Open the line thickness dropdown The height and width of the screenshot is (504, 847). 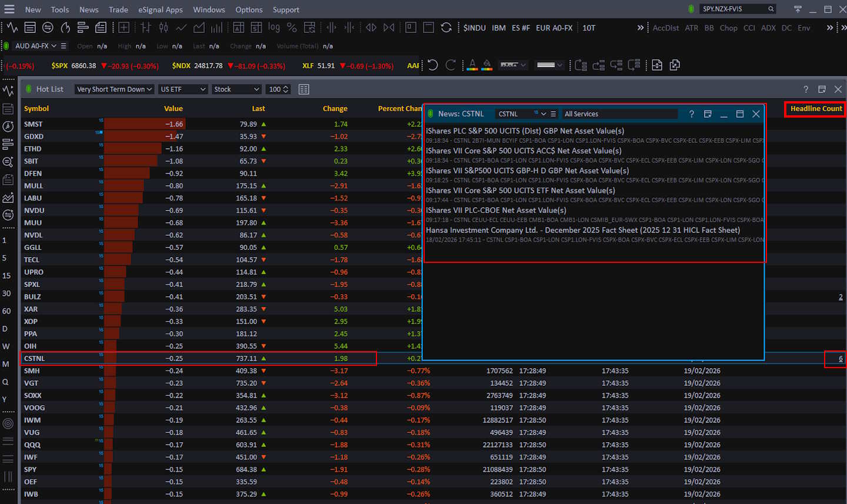click(x=550, y=65)
